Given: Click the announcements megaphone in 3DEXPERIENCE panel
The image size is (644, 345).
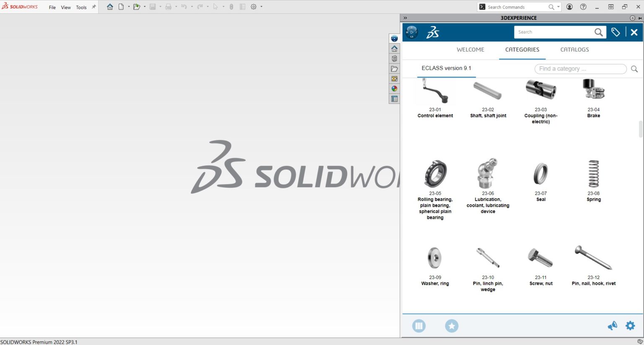Looking at the screenshot, I should (x=612, y=325).
